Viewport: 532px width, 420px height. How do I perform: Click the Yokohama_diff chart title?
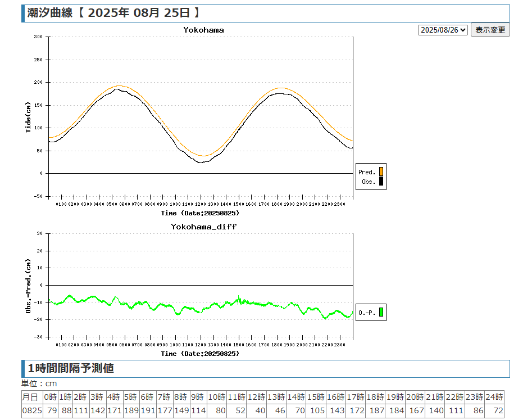click(203, 227)
